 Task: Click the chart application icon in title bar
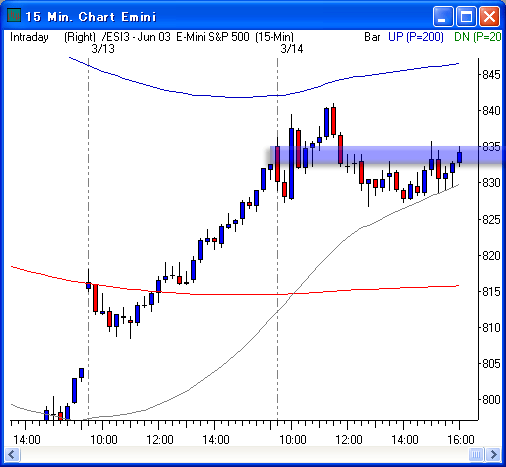point(14,15)
